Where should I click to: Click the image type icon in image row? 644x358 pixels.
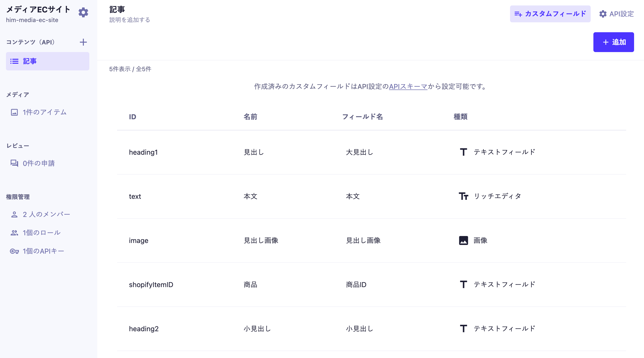[463, 240]
